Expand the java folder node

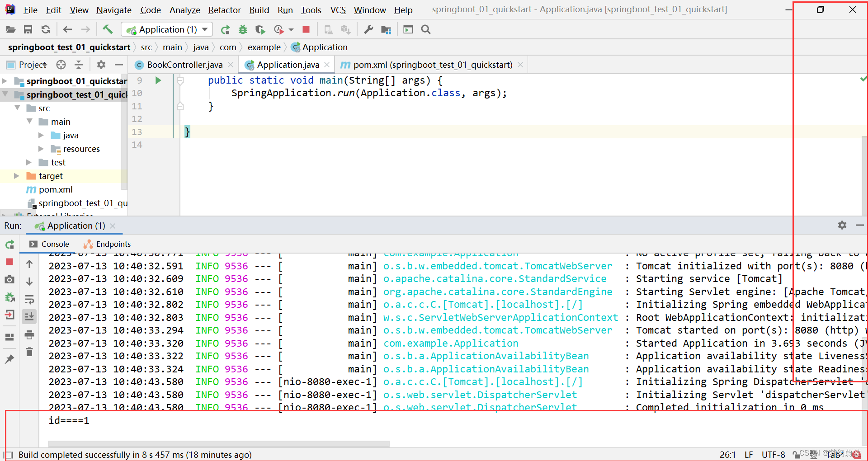pyautogui.click(x=41, y=135)
